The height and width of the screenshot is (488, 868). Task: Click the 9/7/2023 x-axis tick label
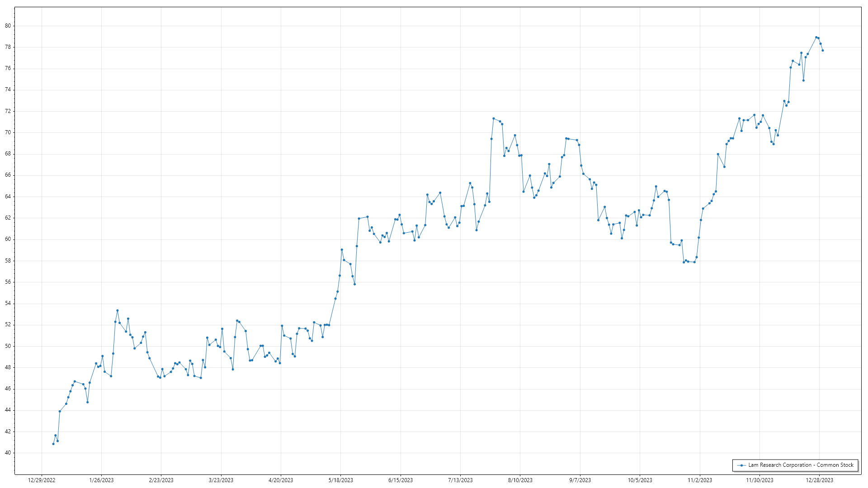pyautogui.click(x=580, y=480)
